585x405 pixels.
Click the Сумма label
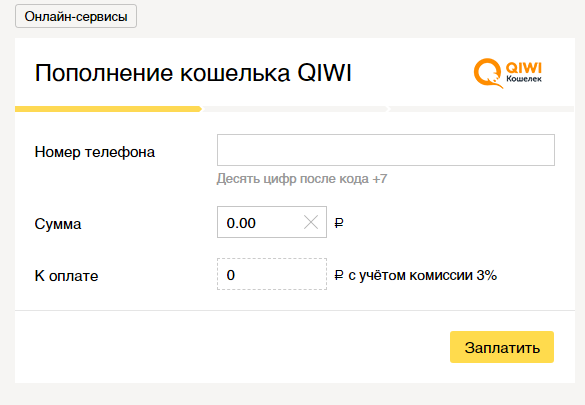[x=58, y=224]
